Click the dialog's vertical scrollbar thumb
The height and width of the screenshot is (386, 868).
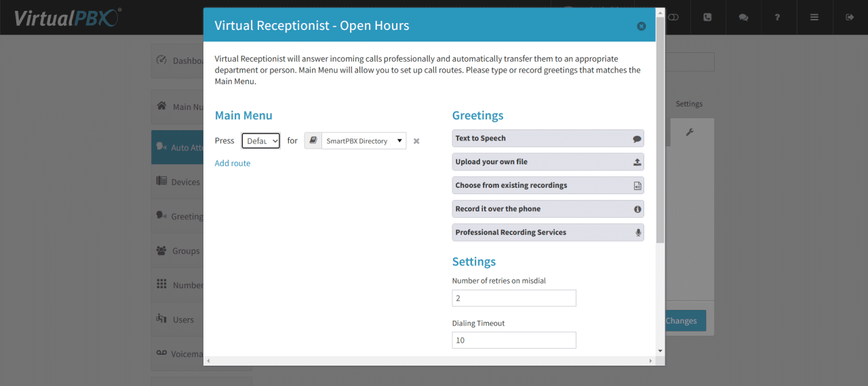660,130
